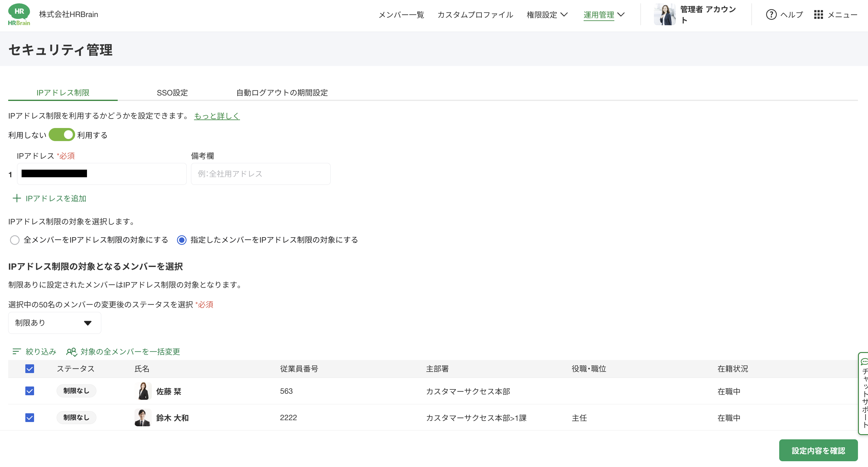Open the grid menu icon
The height and width of the screenshot is (467, 868).
(x=818, y=15)
